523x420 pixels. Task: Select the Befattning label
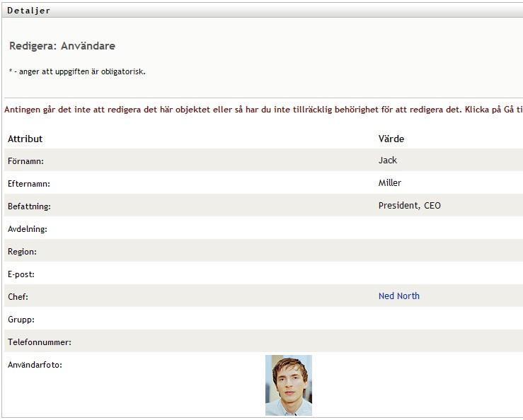pyautogui.click(x=30, y=206)
